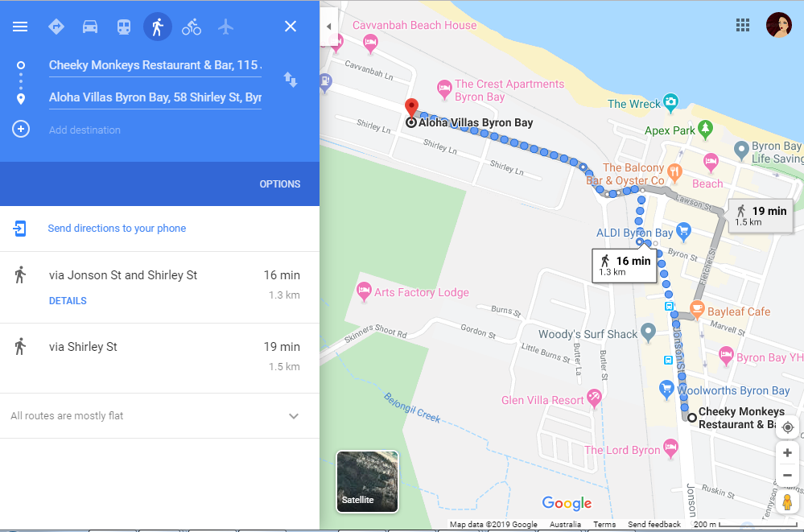Select transit travel mode bus icon
The image size is (804, 532).
click(x=124, y=27)
